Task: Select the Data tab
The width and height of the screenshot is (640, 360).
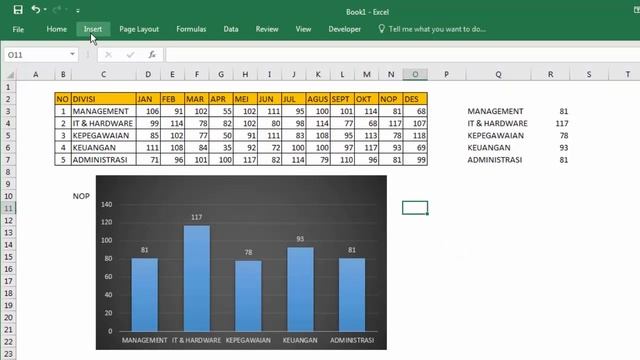Action: pos(231,29)
